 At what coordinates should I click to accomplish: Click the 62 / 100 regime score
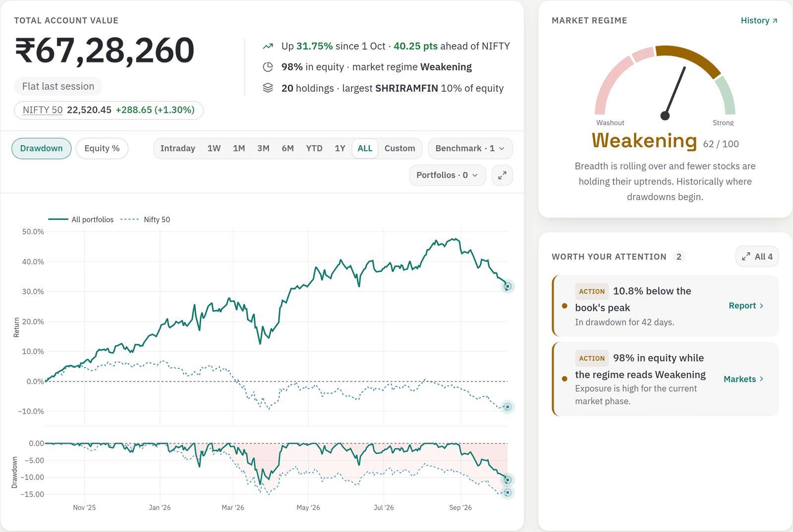click(721, 144)
